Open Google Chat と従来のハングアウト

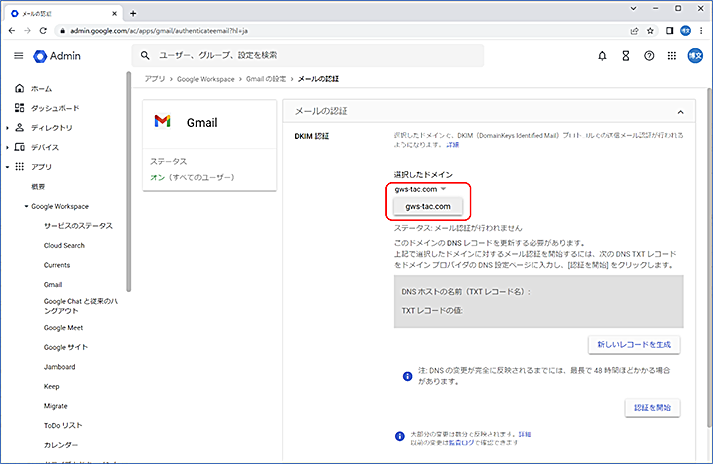(x=81, y=306)
